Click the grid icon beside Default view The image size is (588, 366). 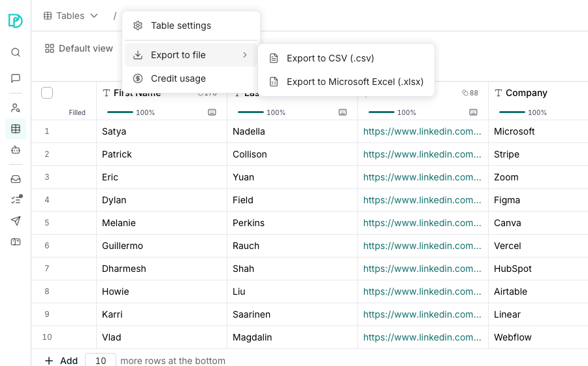point(50,48)
